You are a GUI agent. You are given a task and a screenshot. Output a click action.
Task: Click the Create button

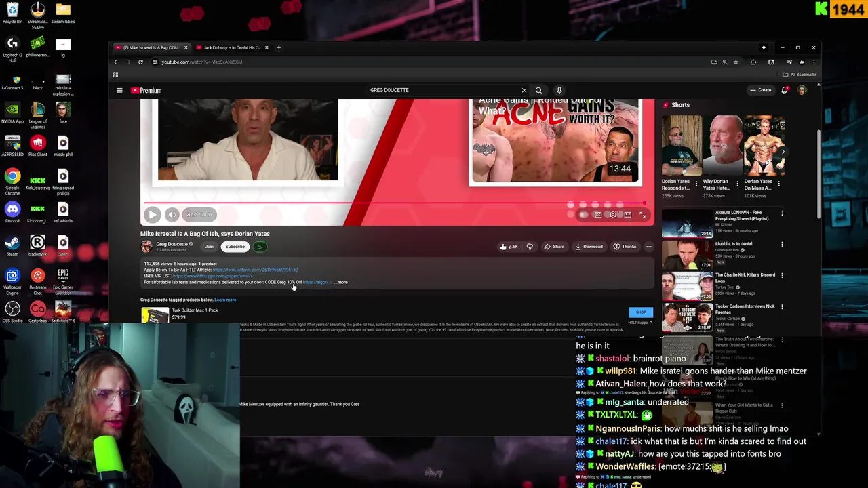[760, 90]
